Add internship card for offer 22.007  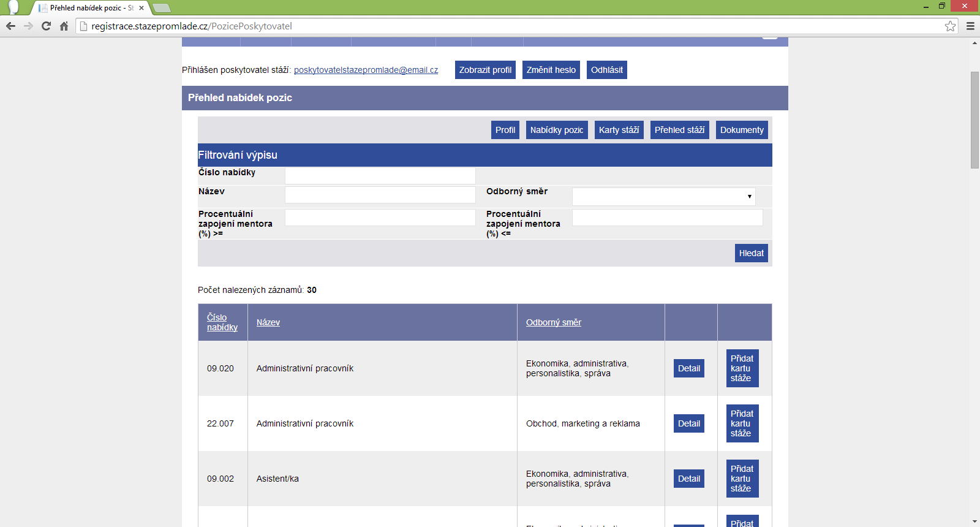742,423
